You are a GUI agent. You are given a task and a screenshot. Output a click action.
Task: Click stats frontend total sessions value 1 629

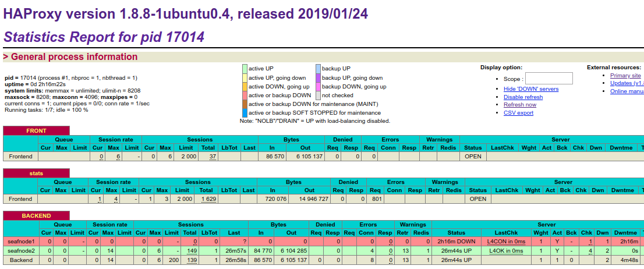[x=208, y=199]
